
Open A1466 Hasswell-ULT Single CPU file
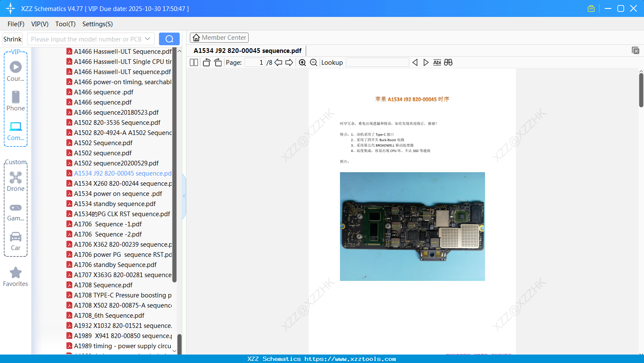(x=119, y=62)
